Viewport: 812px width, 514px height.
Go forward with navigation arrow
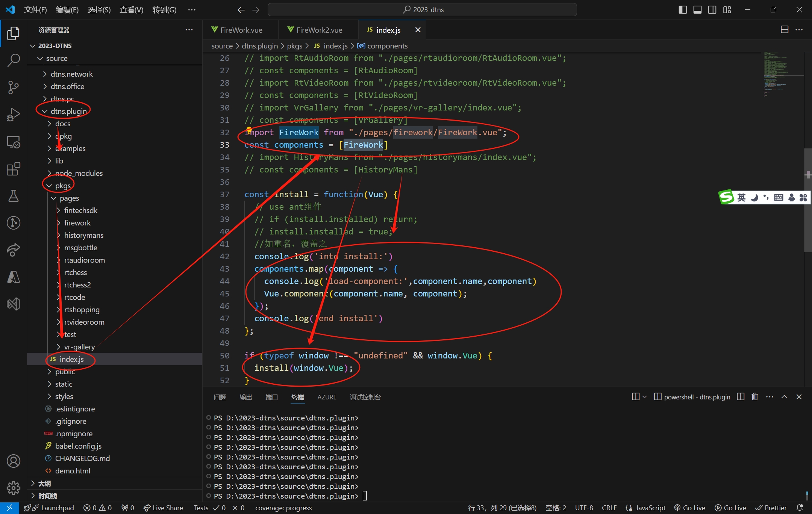click(x=256, y=10)
